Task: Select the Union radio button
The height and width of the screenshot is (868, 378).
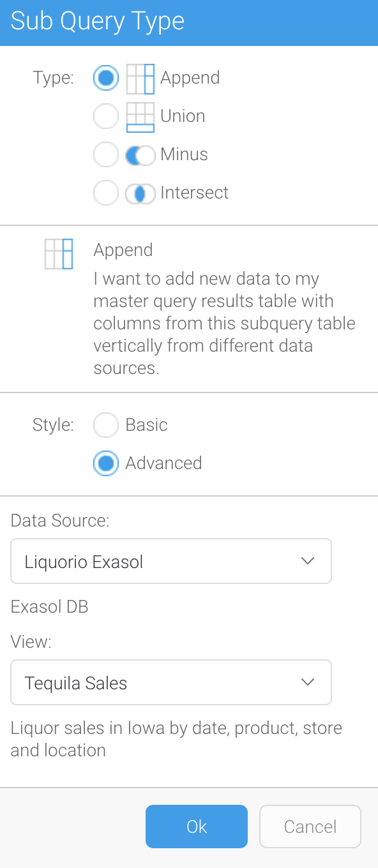Action: [106, 117]
